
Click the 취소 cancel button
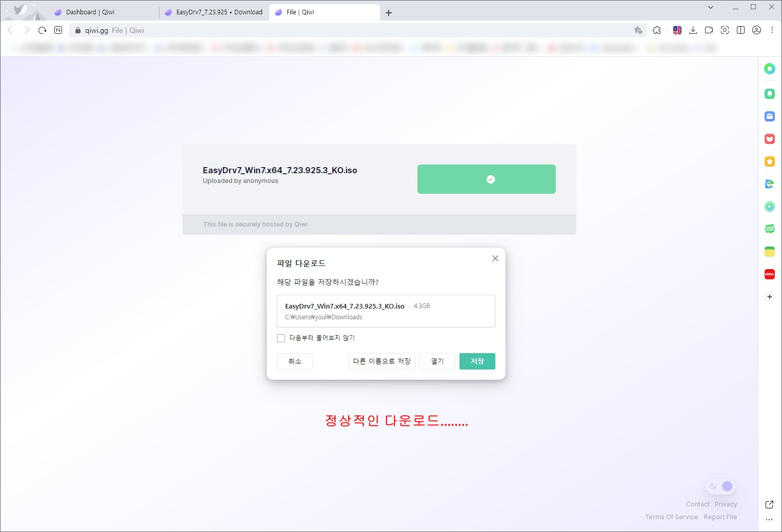(x=295, y=361)
